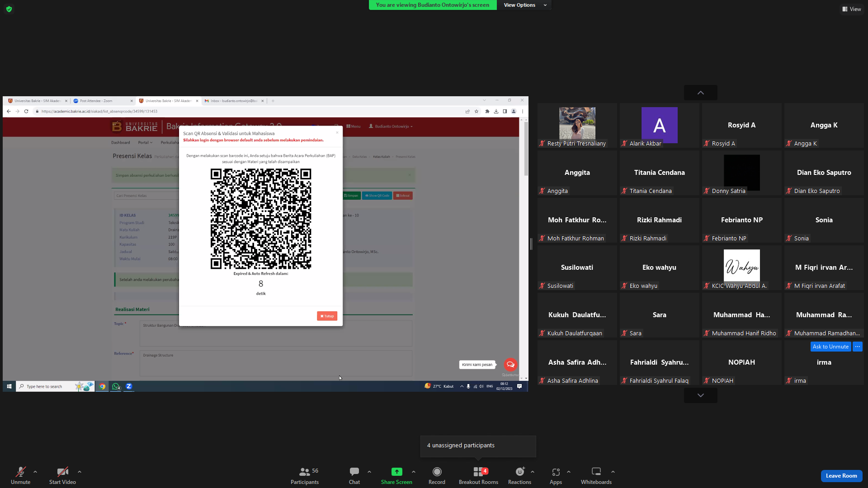Screen dimensions: 868x488
Task: Open Zoom from the taskbar
Action: [129, 386]
